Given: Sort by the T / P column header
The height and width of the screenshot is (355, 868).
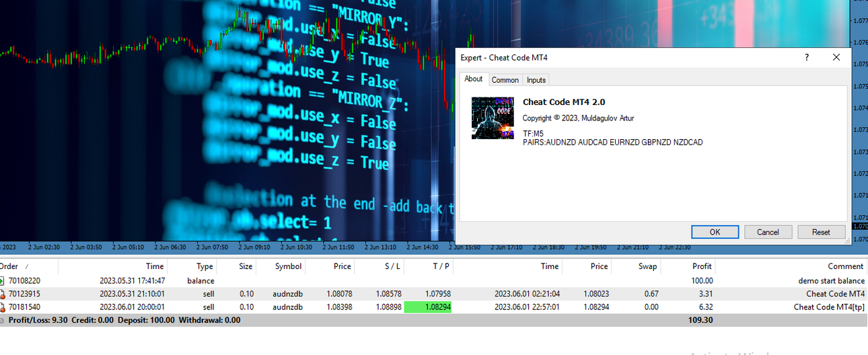Looking at the screenshot, I should pos(441,266).
